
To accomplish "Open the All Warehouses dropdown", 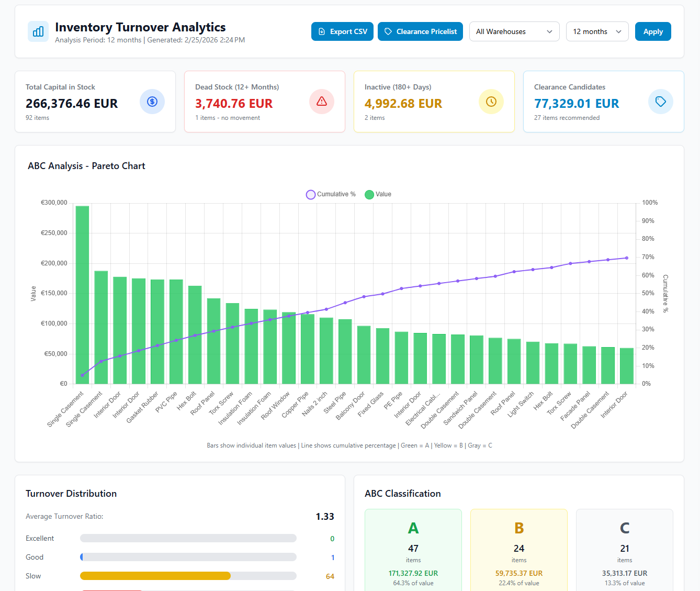I will [514, 31].
